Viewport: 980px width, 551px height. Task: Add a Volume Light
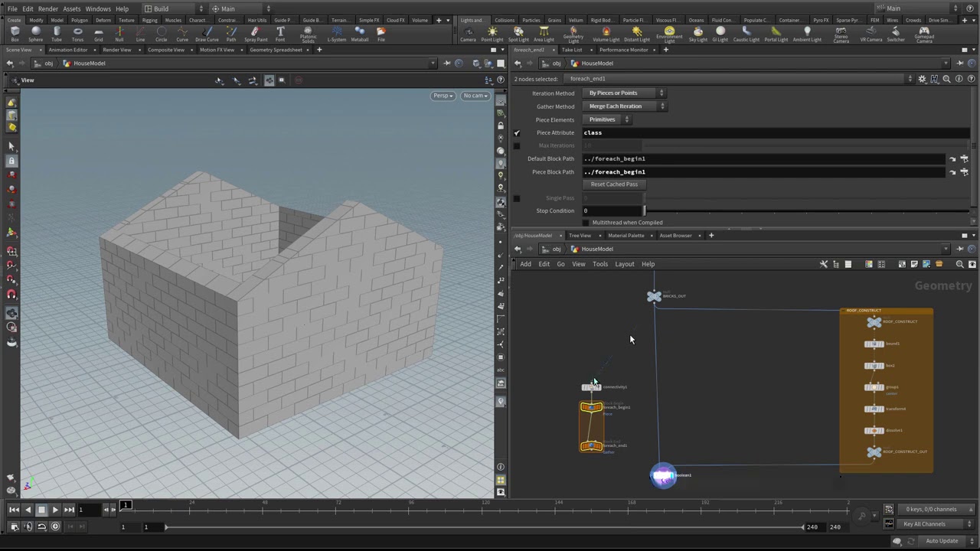606,34
